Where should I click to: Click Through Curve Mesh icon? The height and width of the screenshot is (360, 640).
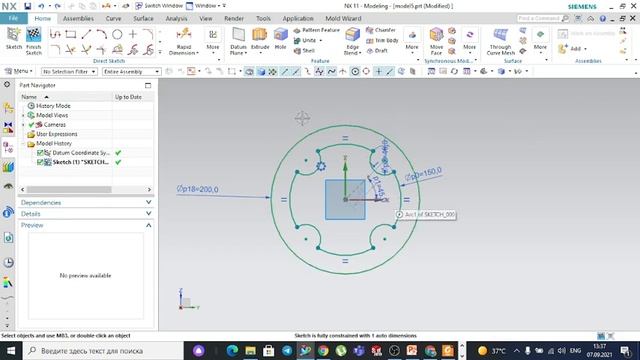[x=500, y=35]
